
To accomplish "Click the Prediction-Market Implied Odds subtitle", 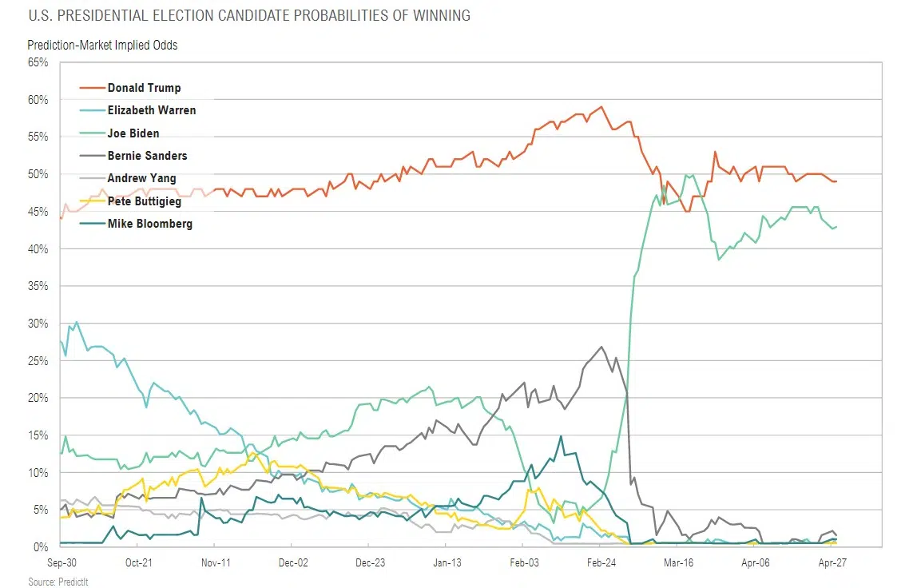I will (x=102, y=46).
